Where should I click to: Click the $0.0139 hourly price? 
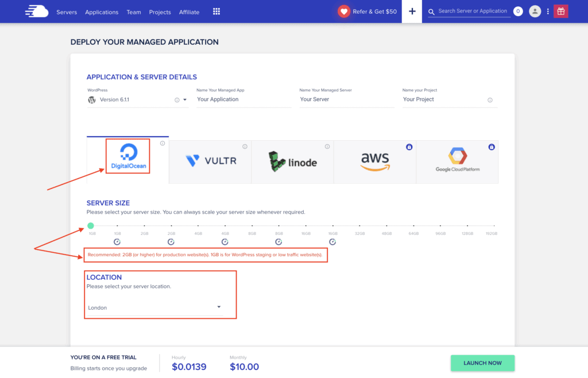(x=189, y=367)
